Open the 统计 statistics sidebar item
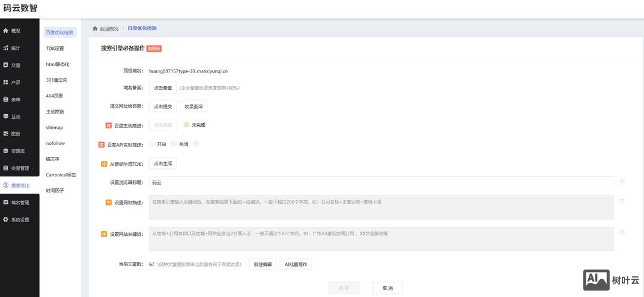This screenshot has width=644, height=297. click(x=20, y=48)
